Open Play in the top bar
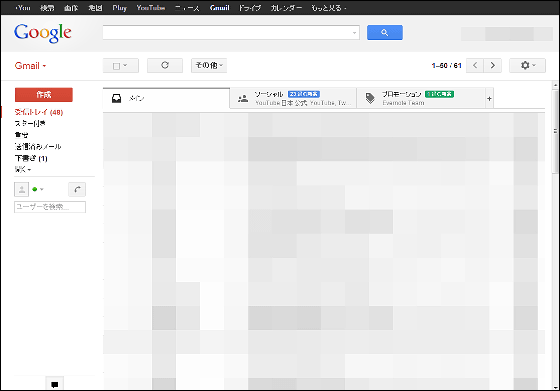Viewport: 560px width, 391px height. pos(119,8)
